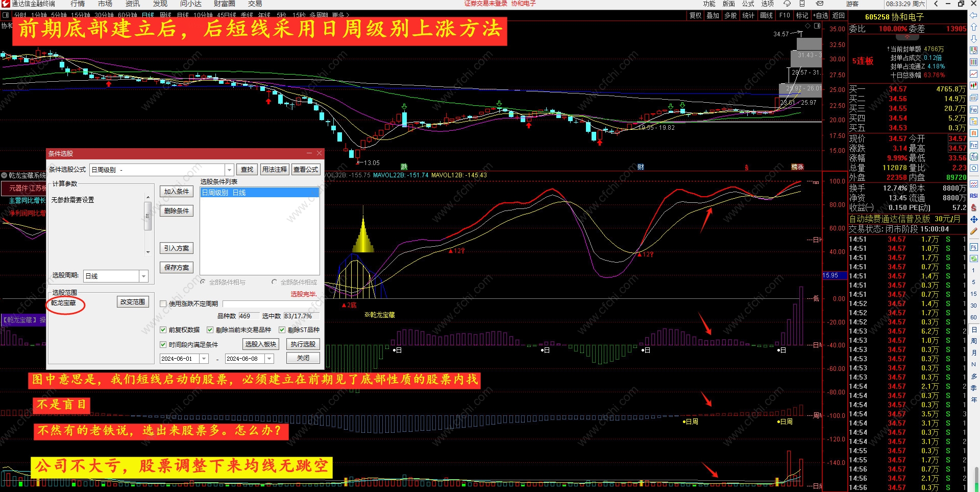Switch to the 周线 period tab
The image size is (980, 492).
(165, 15)
